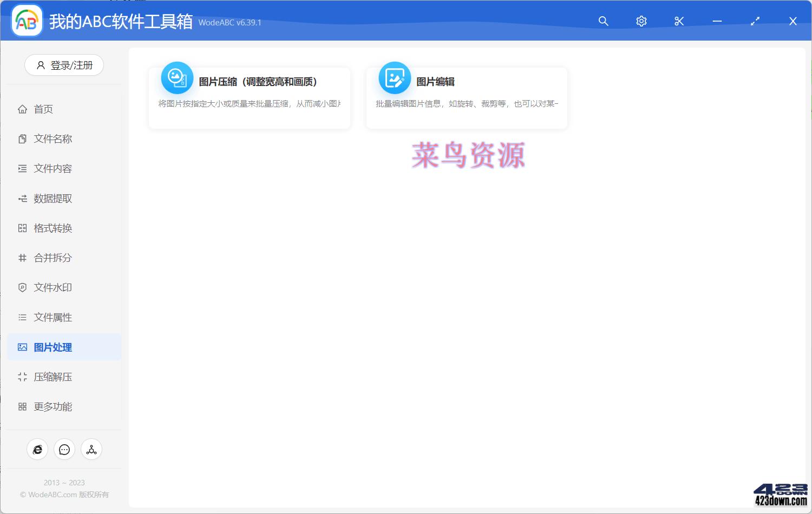Image resolution: width=812 pixels, height=514 pixels.
Task: Open the 图片编辑 tool card
Action: click(467, 97)
